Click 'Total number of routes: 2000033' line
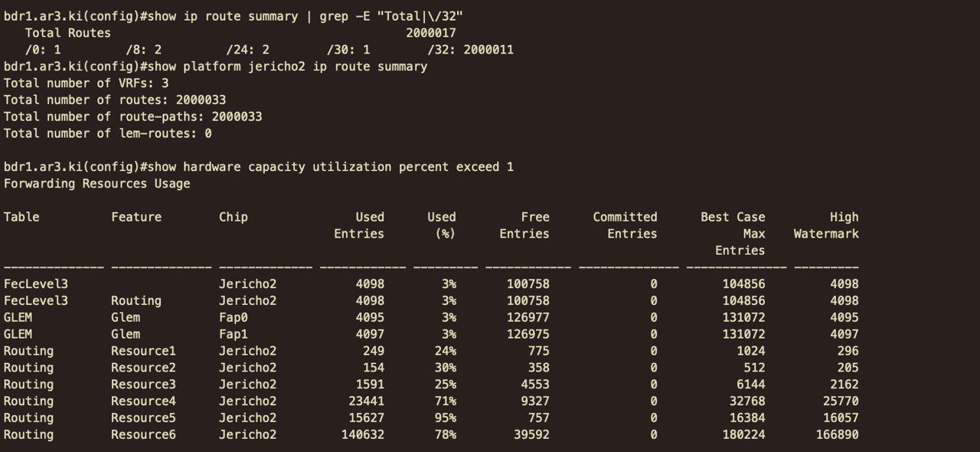The width and height of the screenshot is (980, 452). tap(115, 100)
